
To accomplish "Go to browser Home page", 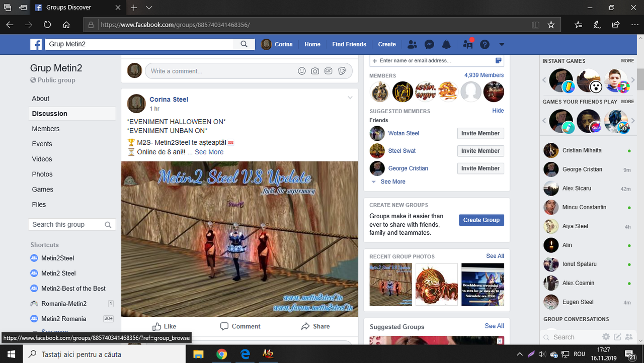I will (66, 25).
